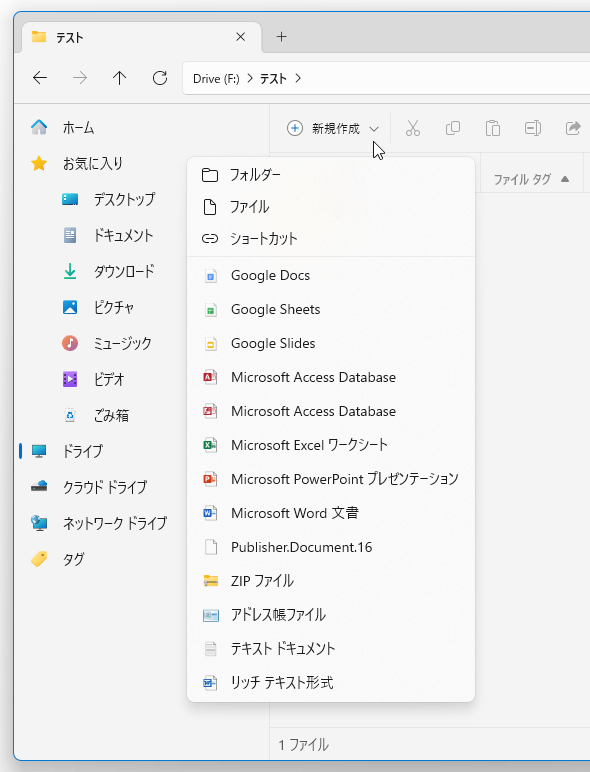This screenshot has width=590, height=772.
Task: Close the テスト tab
Action: [240, 37]
